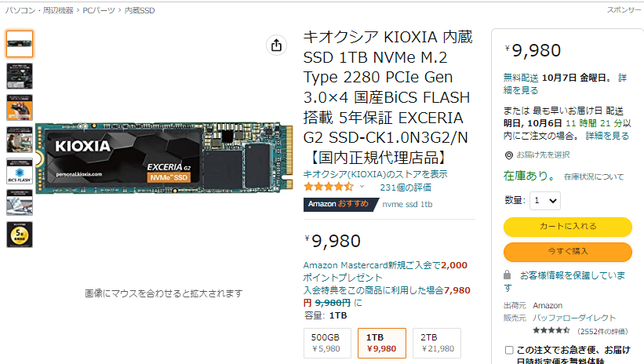Select the 2TB capacity option

click(438, 343)
